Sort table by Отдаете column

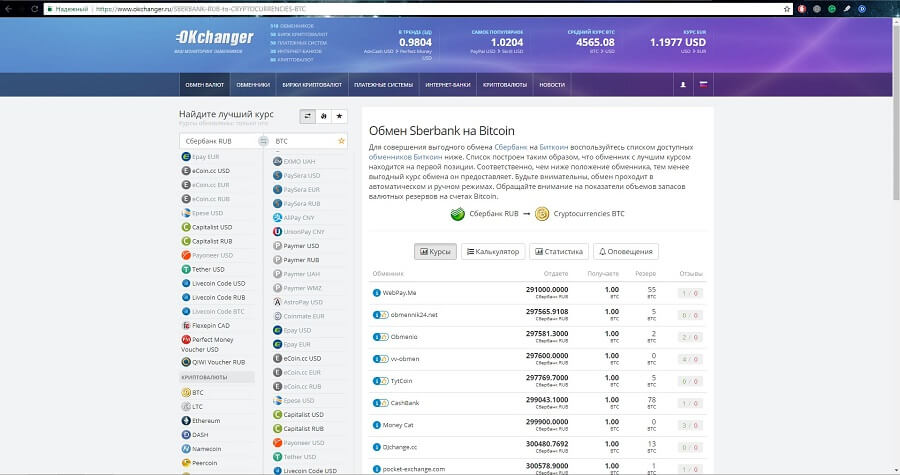(556, 274)
